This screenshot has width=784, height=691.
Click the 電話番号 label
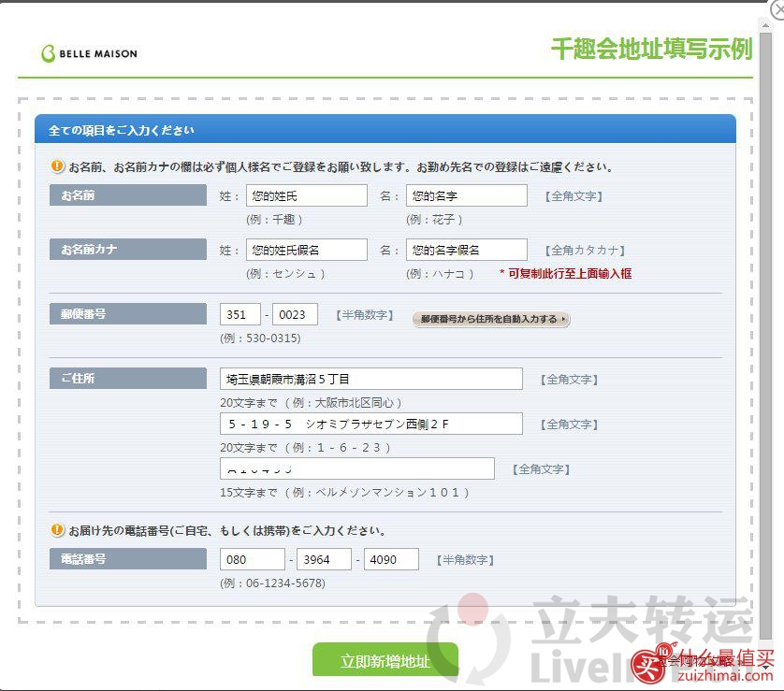pos(128,558)
